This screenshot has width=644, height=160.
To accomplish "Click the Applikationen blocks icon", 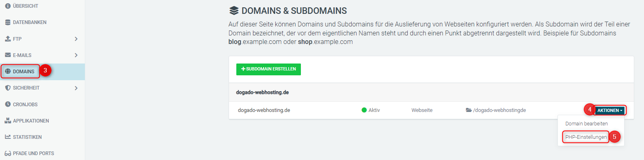I will [x=8, y=121].
